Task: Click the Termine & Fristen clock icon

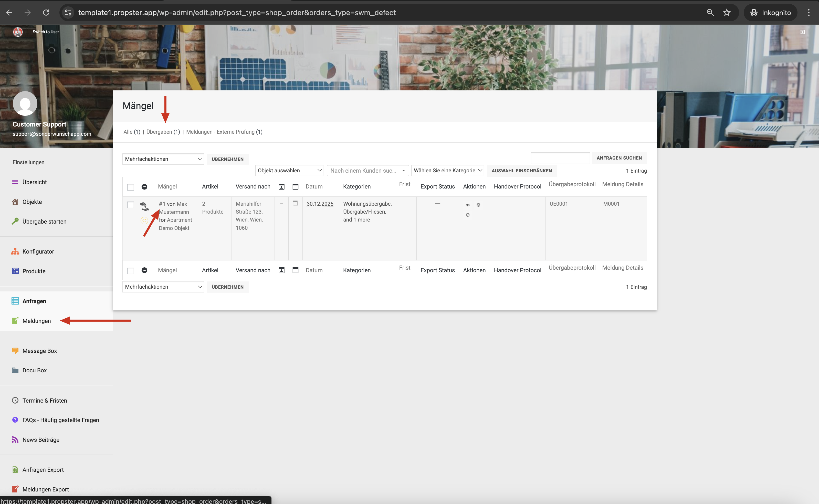Action: tap(15, 400)
